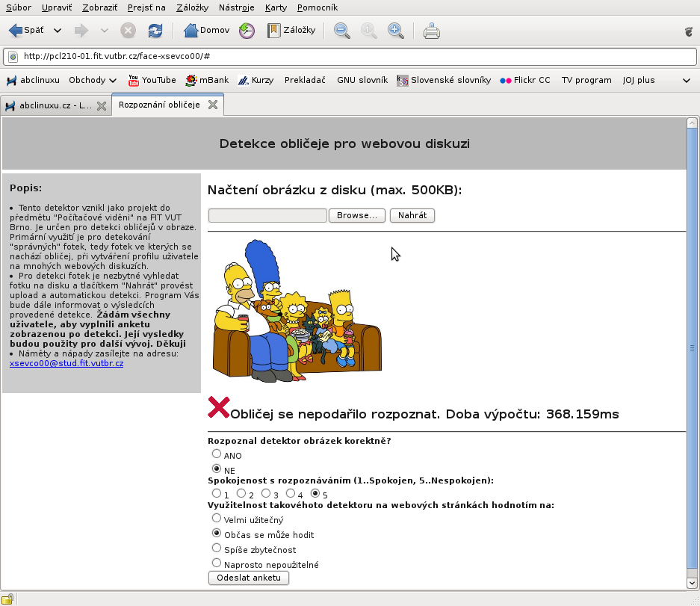Select the NE radio button
Screen dimensions: 700x606
click(217, 469)
